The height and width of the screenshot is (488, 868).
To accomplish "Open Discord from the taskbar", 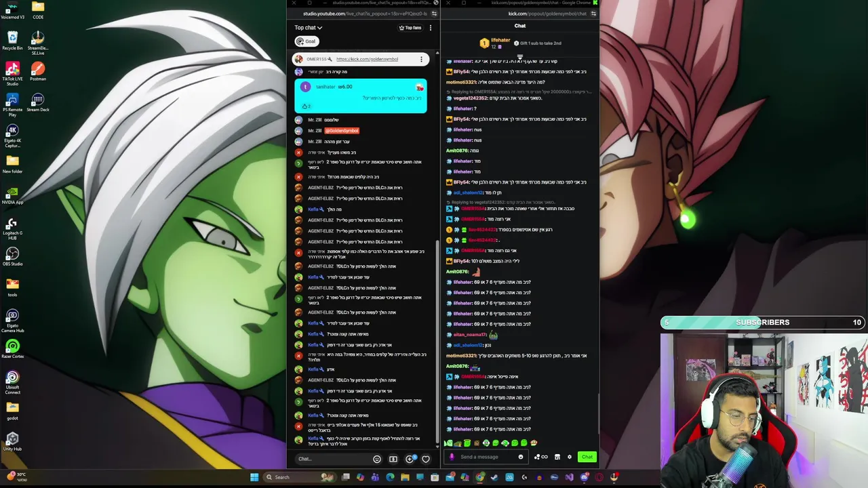I will [x=584, y=477].
